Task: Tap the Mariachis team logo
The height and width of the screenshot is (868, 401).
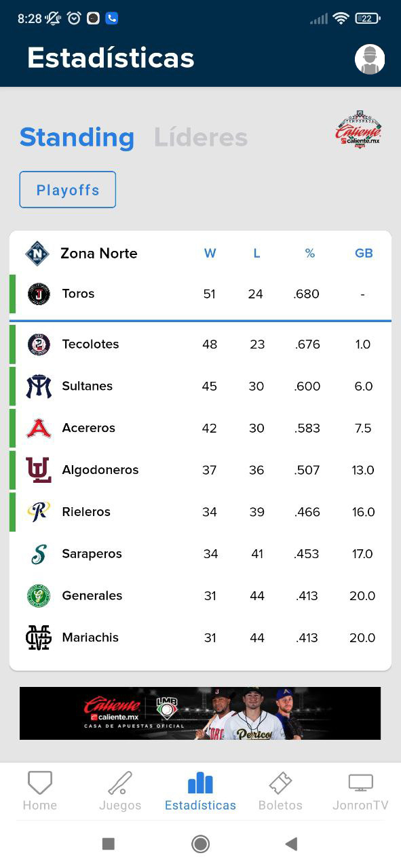Action: point(39,637)
